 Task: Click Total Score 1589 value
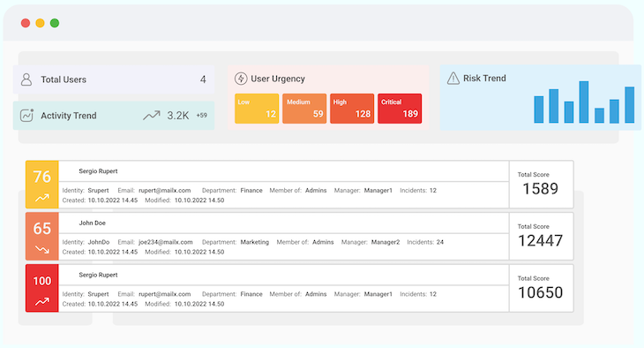pos(540,189)
